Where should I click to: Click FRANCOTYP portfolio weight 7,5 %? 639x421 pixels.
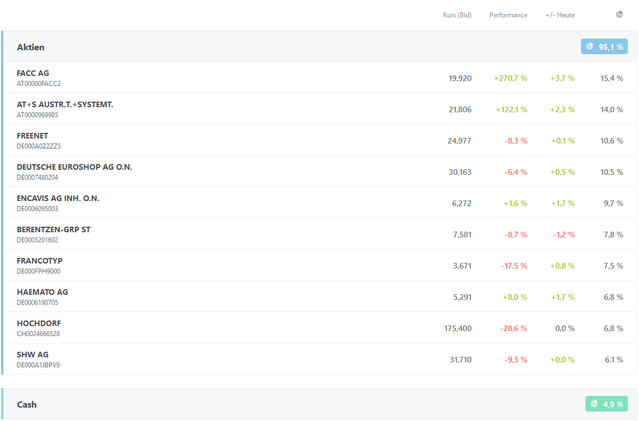click(613, 266)
